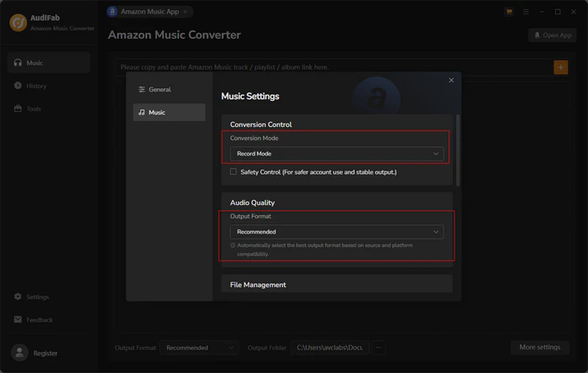Screen dimensions: 588x373
Task: Click the General sliders icon
Action: [x=142, y=89]
